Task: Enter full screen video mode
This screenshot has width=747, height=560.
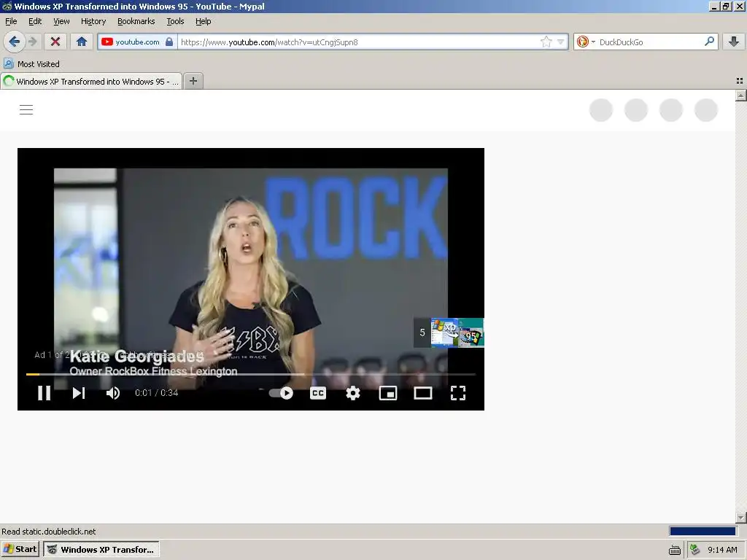Action: (x=458, y=393)
